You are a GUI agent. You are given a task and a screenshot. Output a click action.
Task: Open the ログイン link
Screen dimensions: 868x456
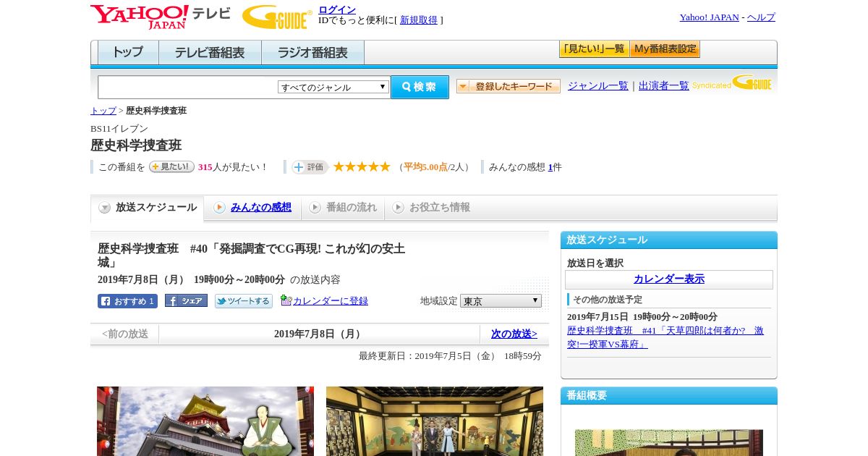[337, 9]
